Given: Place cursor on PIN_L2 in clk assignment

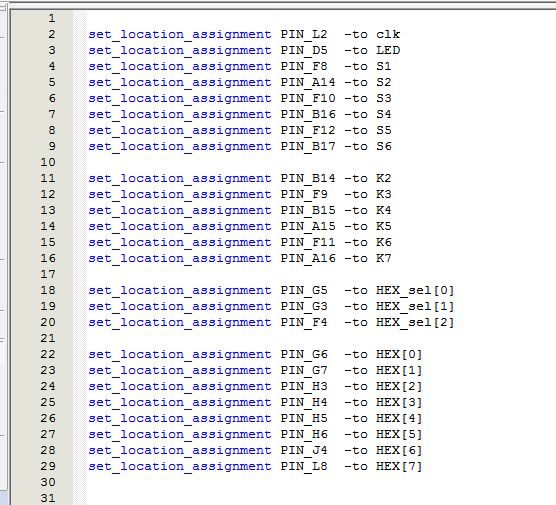Looking at the screenshot, I should tap(304, 34).
